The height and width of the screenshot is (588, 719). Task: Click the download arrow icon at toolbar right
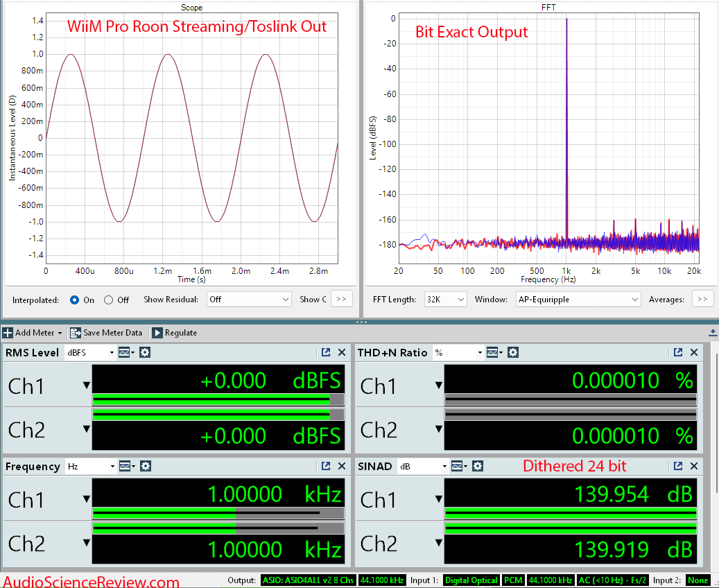point(713,333)
